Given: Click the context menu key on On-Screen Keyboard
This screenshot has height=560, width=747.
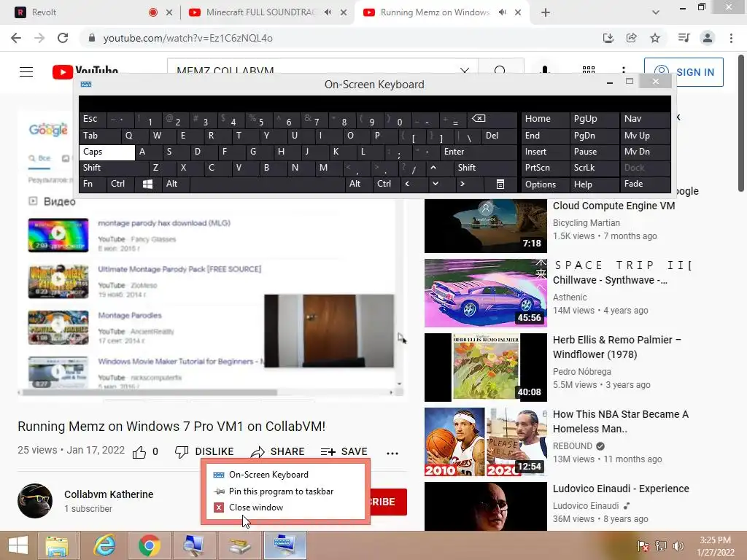Looking at the screenshot, I should tap(500, 184).
